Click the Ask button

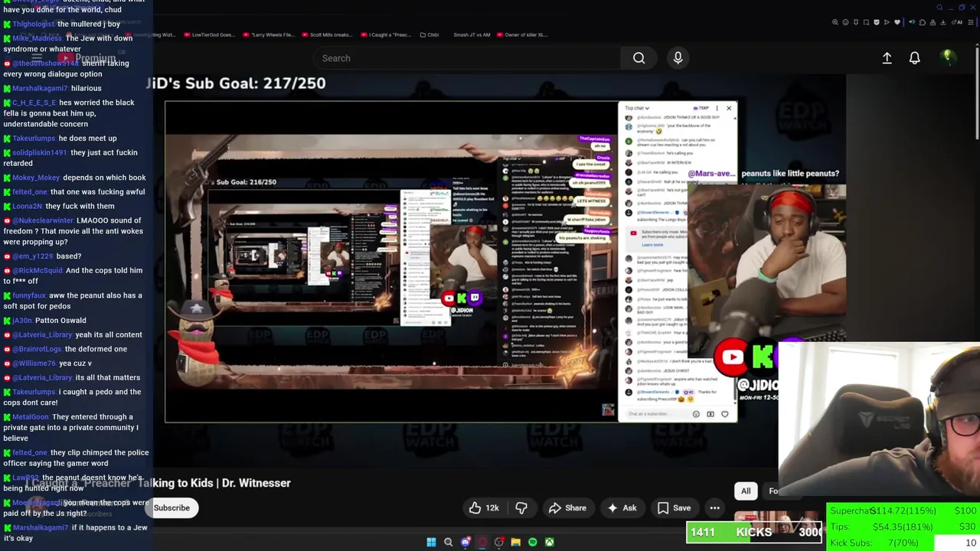[622, 508]
